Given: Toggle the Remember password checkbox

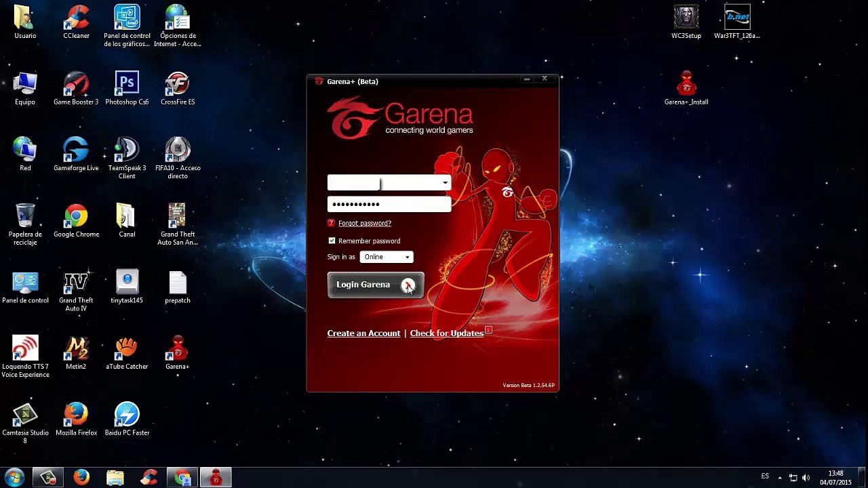Looking at the screenshot, I should click(x=332, y=241).
